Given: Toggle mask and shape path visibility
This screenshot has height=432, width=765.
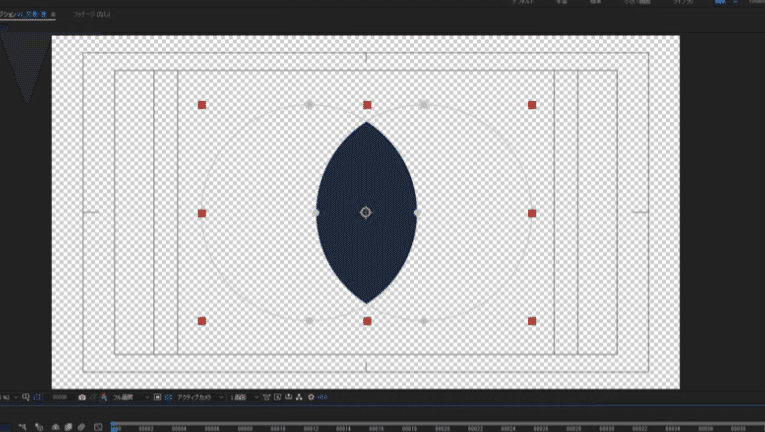Looking at the screenshot, I should (x=37, y=397).
